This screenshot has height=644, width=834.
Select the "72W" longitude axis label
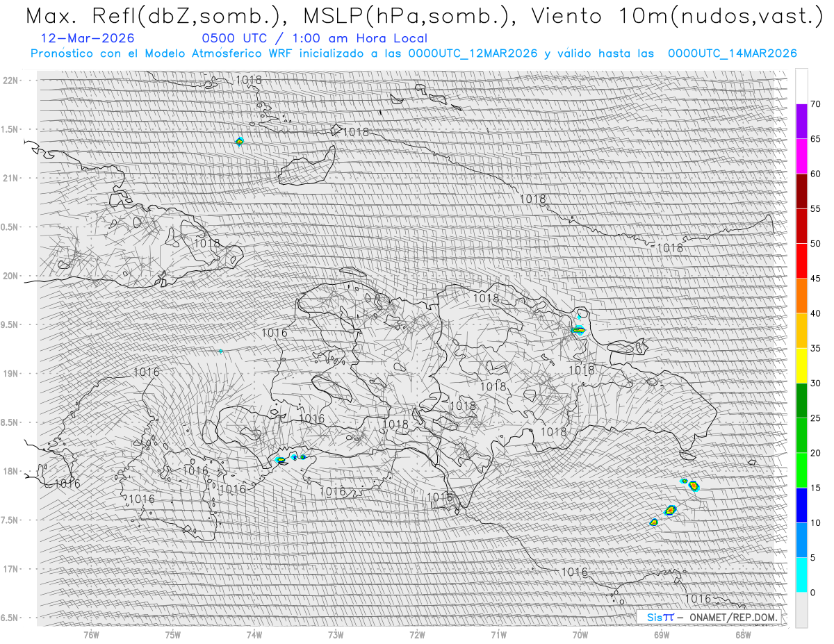[x=417, y=634]
